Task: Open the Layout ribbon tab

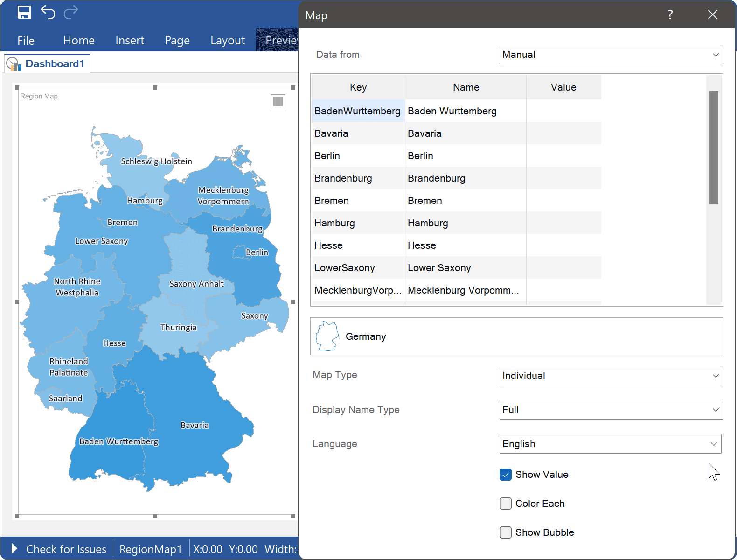Action: click(228, 41)
